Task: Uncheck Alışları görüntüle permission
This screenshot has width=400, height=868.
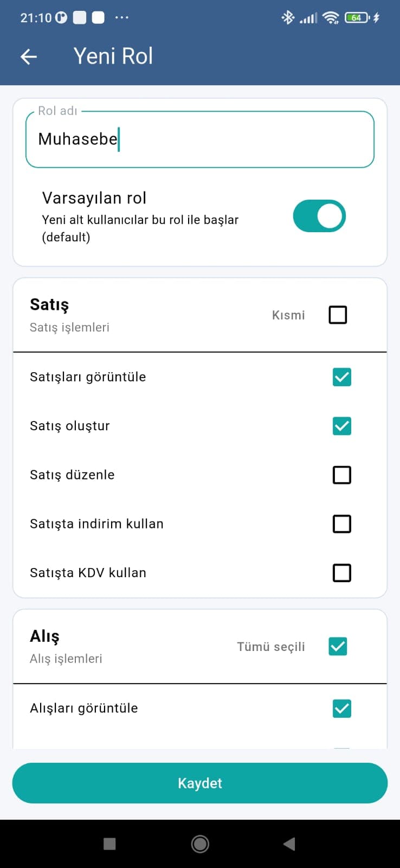Action: [x=341, y=708]
